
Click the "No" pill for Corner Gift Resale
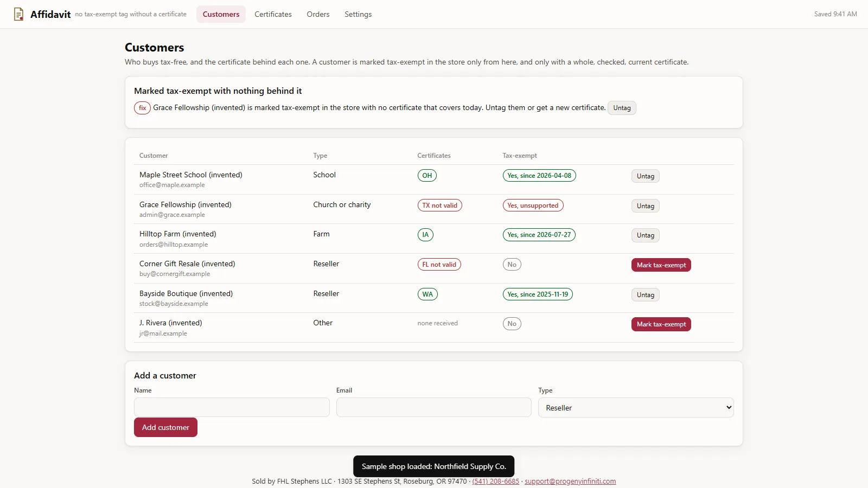pos(512,265)
